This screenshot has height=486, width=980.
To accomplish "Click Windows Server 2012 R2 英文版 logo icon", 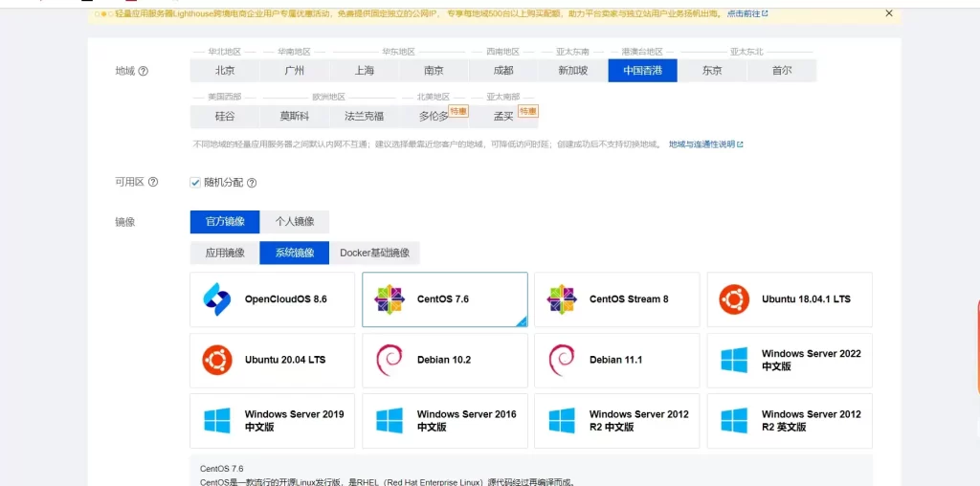I will pos(734,420).
